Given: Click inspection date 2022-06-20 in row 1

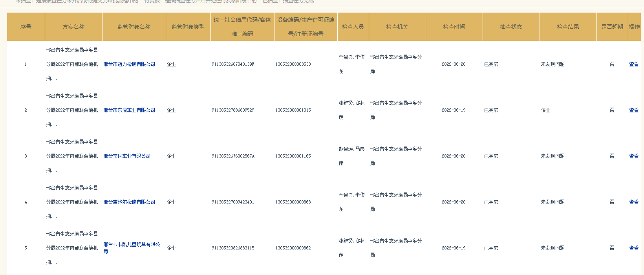Looking at the screenshot, I should tap(454, 64).
